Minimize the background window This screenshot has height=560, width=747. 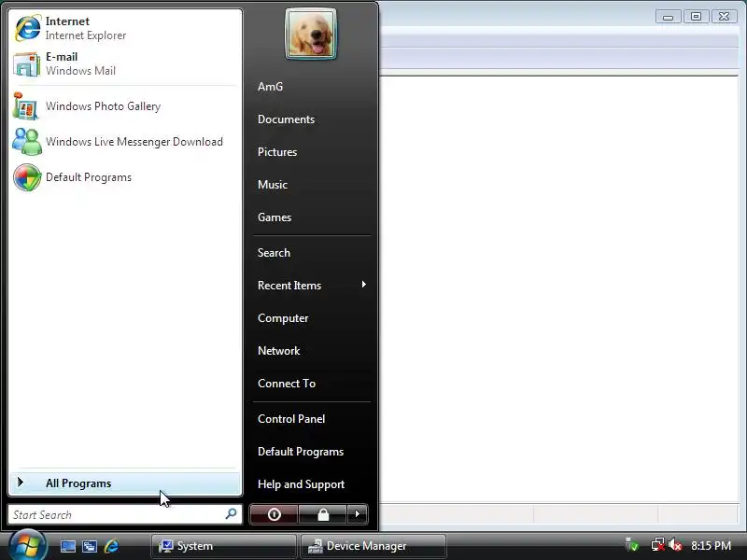(x=668, y=17)
